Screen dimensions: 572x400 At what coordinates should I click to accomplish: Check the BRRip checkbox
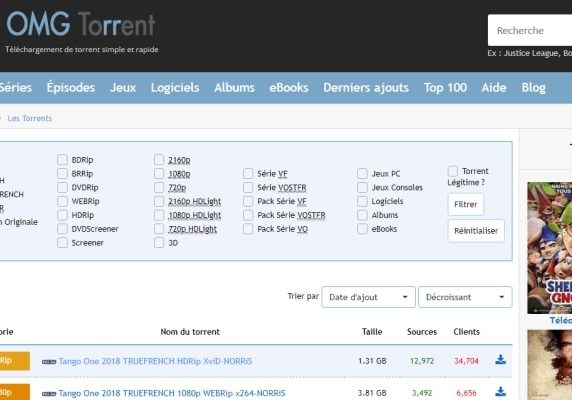(62, 173)
